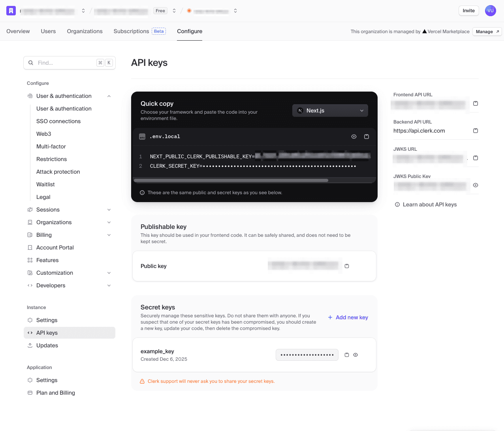504x431 pixels.
Task: Open the Next.js framework dropdown
Action: point(330,111)
